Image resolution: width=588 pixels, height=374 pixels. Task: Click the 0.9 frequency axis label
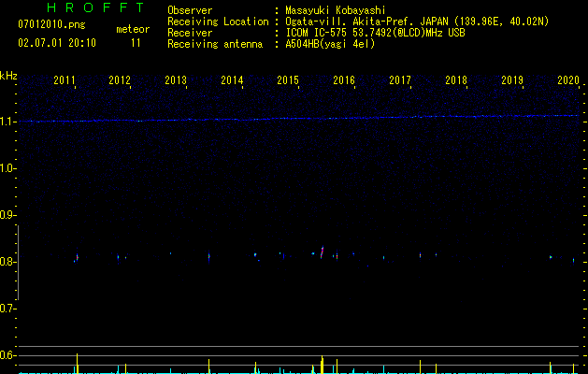point(7,215)
